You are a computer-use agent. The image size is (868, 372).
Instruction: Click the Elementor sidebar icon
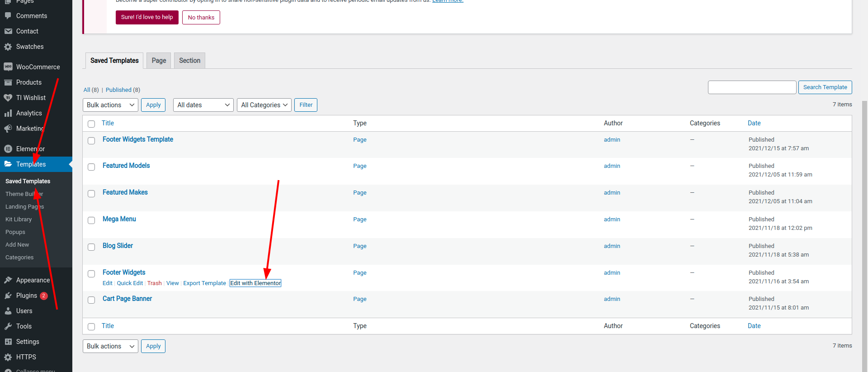coord(8,149)
